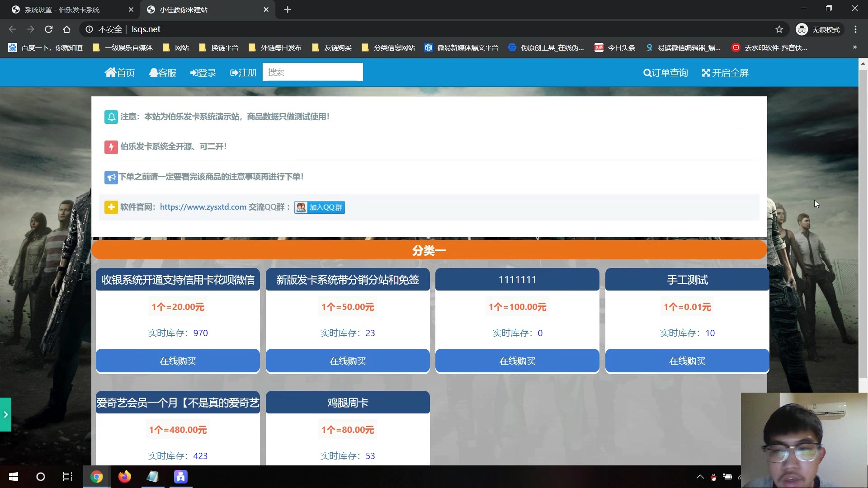The image size is (868, 488).
Task: Expand the green side panel arrow
Action: click(5, 414)
